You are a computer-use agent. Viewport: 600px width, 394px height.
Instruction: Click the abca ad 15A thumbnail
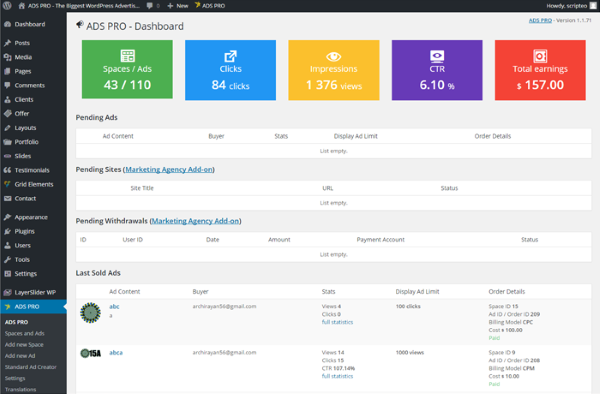click(x=91, y=353)
